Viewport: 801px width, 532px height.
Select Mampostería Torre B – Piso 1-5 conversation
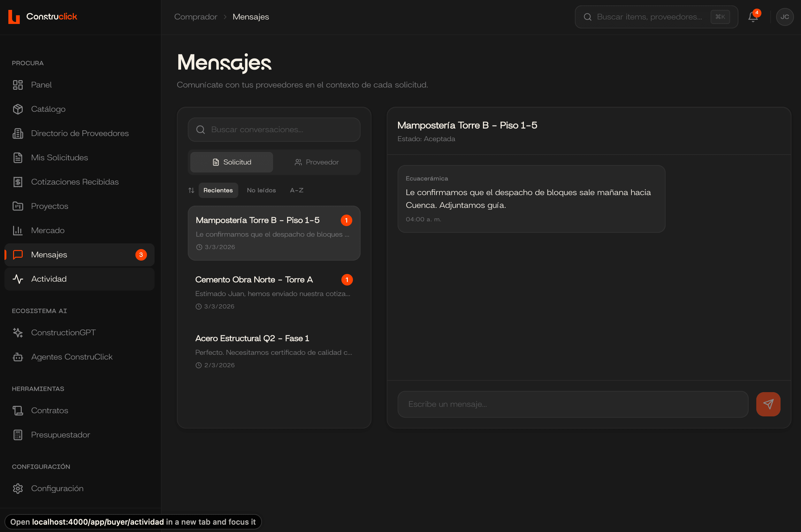(x=274, y=233)
